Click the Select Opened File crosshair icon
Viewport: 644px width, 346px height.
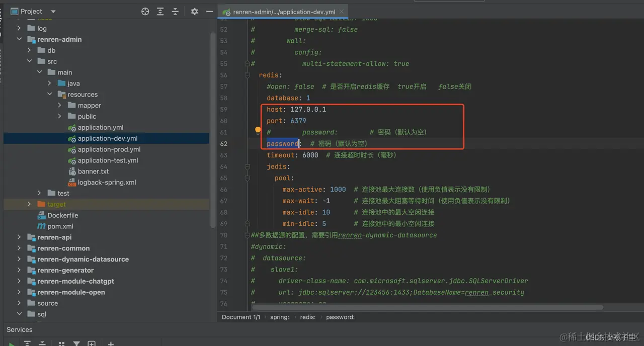click(x=145, y=11)
